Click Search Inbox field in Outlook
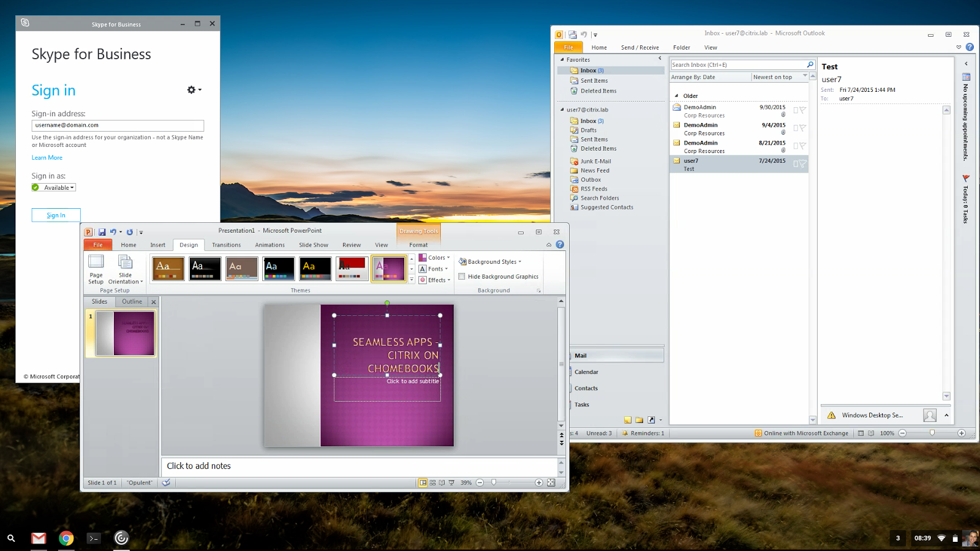The width and height of the screenshot is (980, 551). (737, 64)
